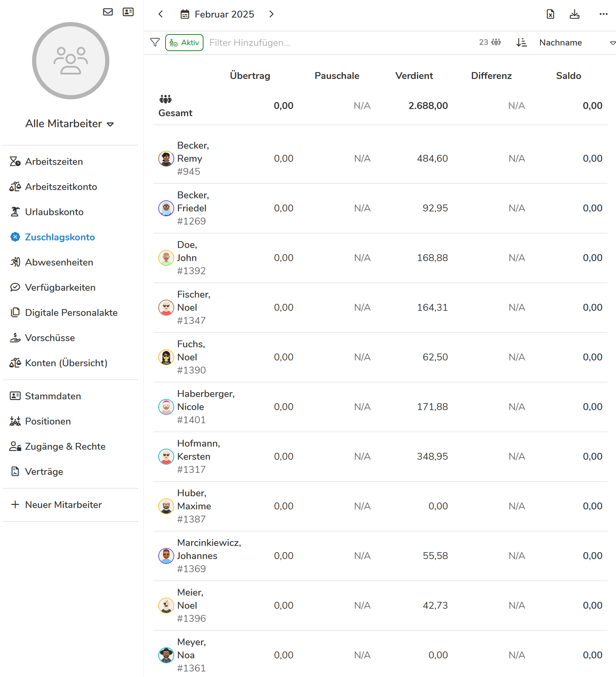Image resolution: width=616 pixels, height=677 pixels.
Task: Click the 23 employees count icon
Action: pos(496,42)
